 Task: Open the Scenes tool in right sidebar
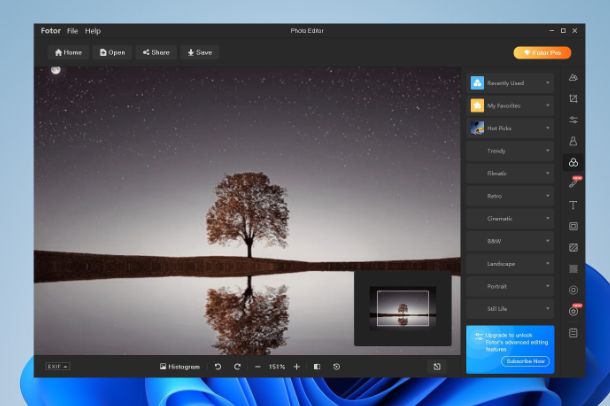tap(573, 77)
